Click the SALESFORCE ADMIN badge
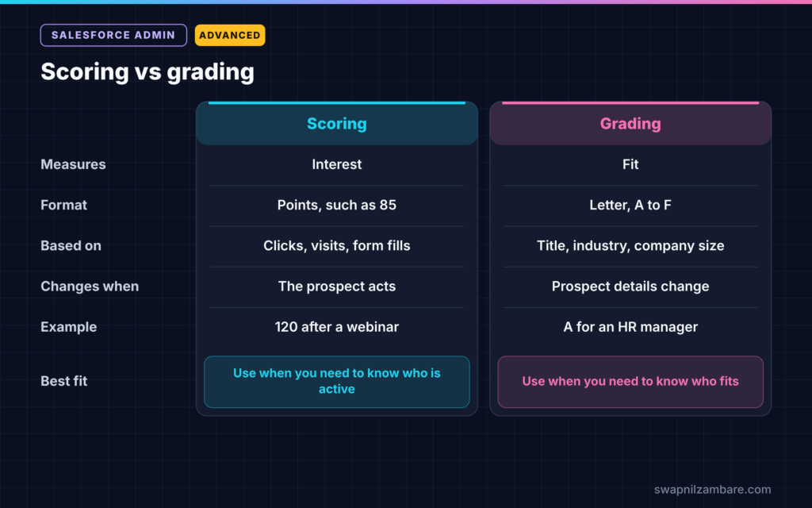This screenshot has height=508, width=812. pos(113,35)
